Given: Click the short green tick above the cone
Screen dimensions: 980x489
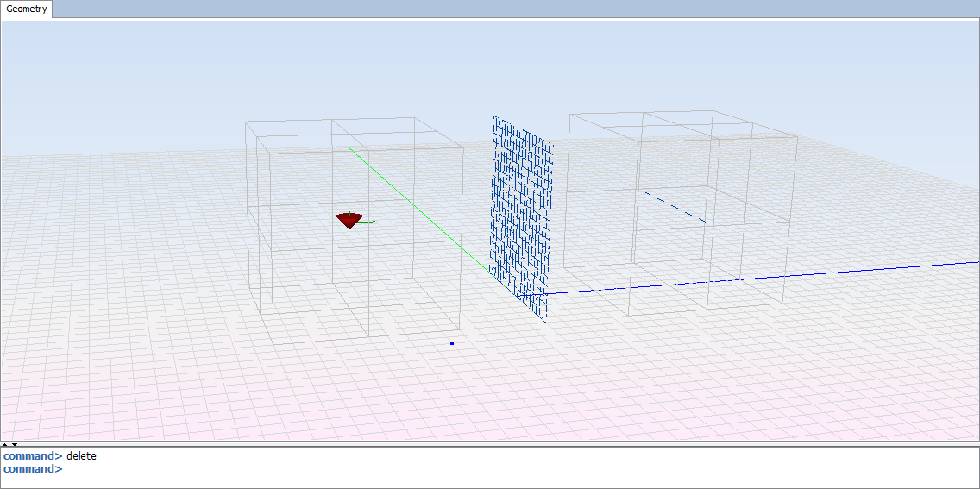Looking at the screenshot, I should coord(349,204).
